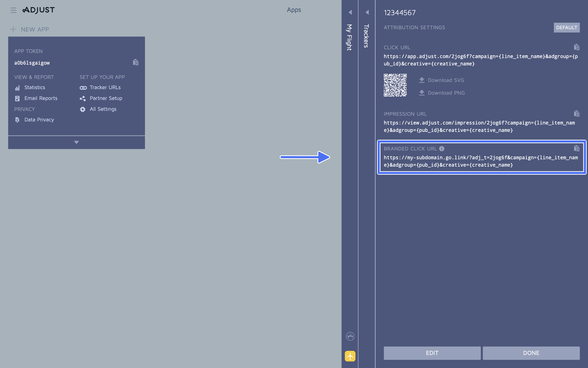588x368 pixels.
Task: Select the app token text a0b6lsgaigow
Action: 32,63
